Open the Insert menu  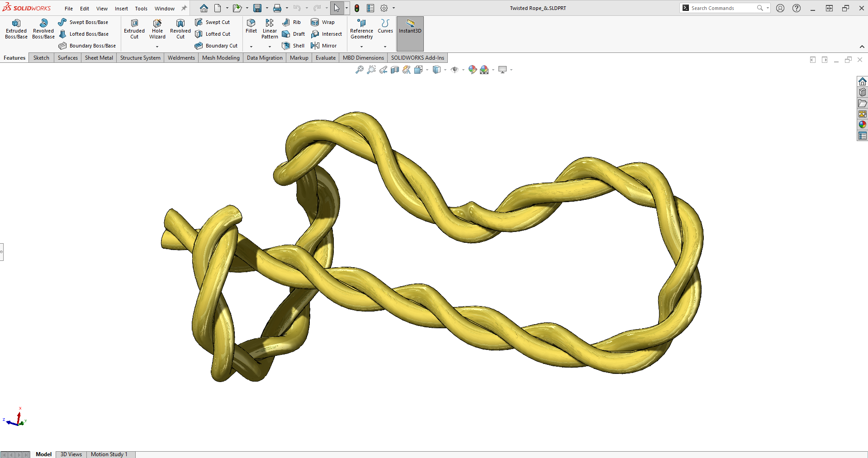point(121,9)
